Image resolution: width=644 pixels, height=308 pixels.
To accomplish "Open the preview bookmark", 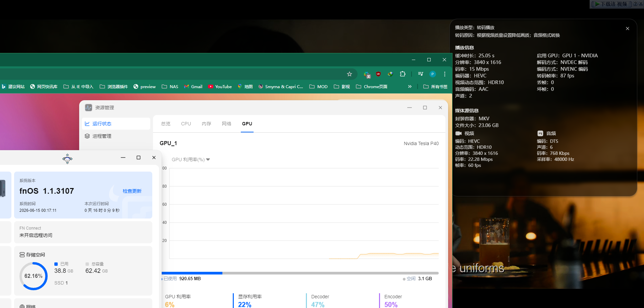I will coord(145,86).
